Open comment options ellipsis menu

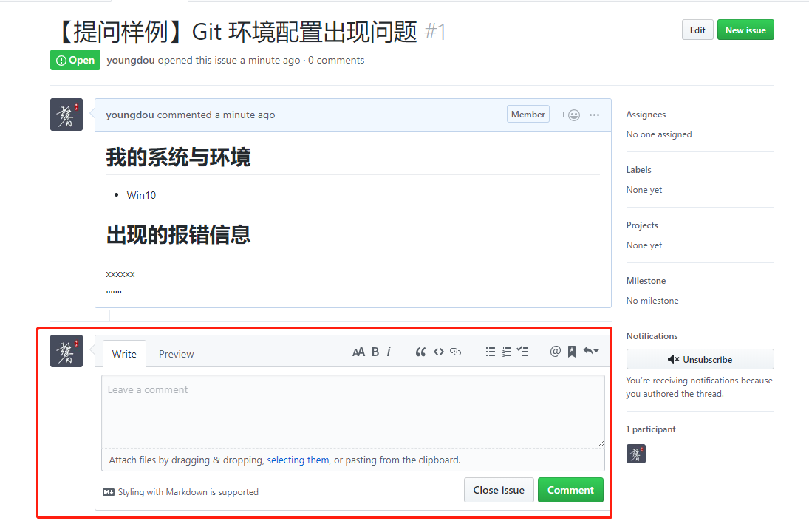click(x=594, y=115)
